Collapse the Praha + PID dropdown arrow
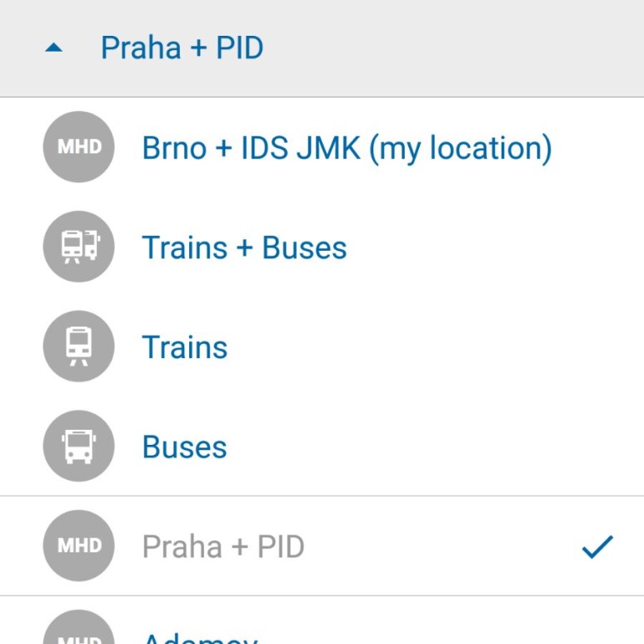This screenshot has width=644, height=644. (54, 48)
